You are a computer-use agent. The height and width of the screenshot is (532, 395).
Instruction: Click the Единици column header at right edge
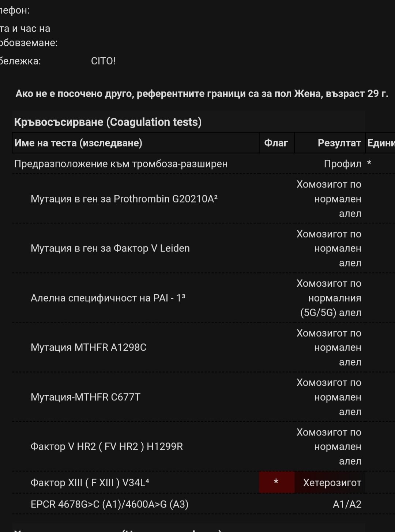pyautogui.click(x=380, y=143)
